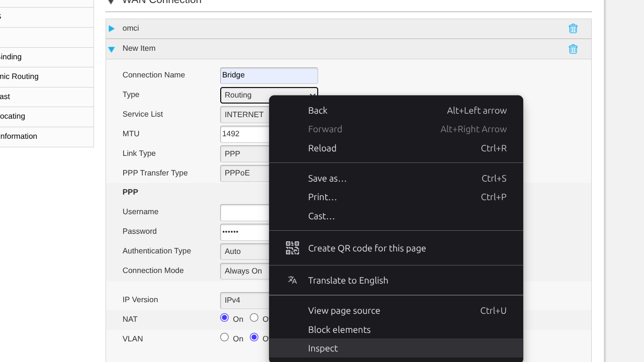The height and width of the screenshot is (362, 644).
Task: Click Back in the context menu
Action: click(x=318, y=111)
